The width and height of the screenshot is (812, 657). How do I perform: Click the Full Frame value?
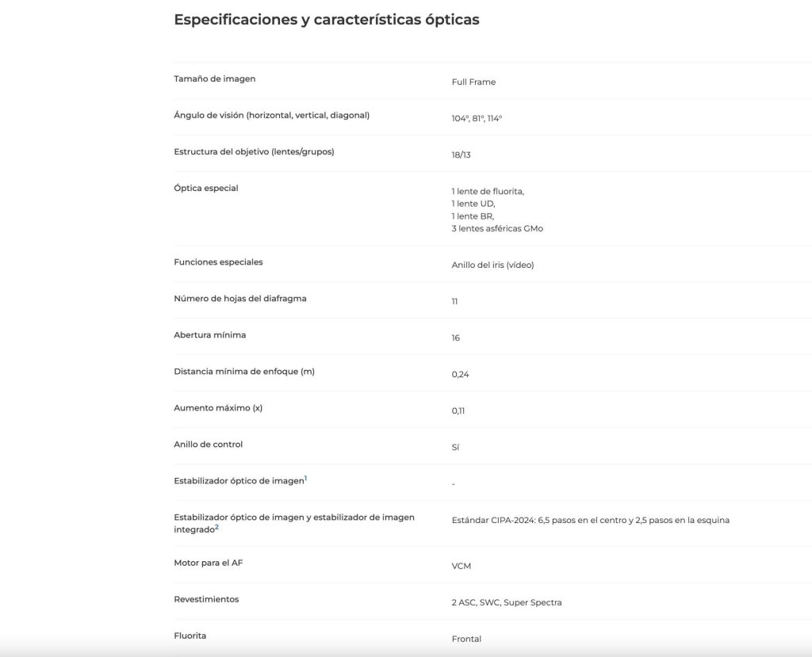[x=473, y=82]
